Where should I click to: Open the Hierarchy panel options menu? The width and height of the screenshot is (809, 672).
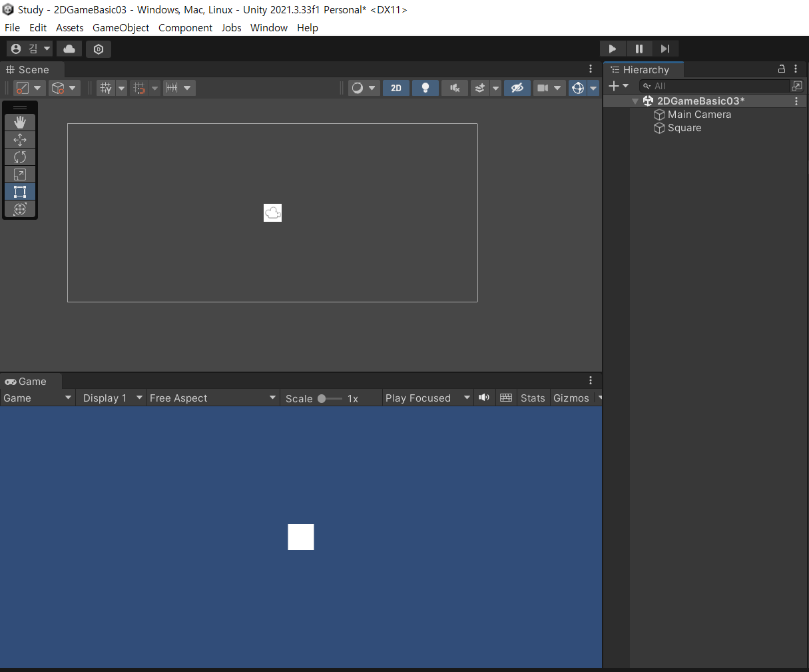(796, 69)
